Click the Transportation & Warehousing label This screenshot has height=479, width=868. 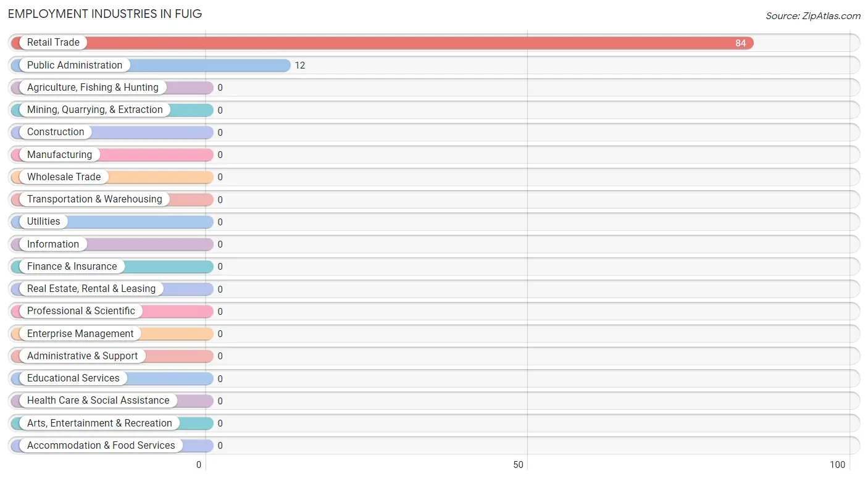pyautogui.click(x=94, y=199)
